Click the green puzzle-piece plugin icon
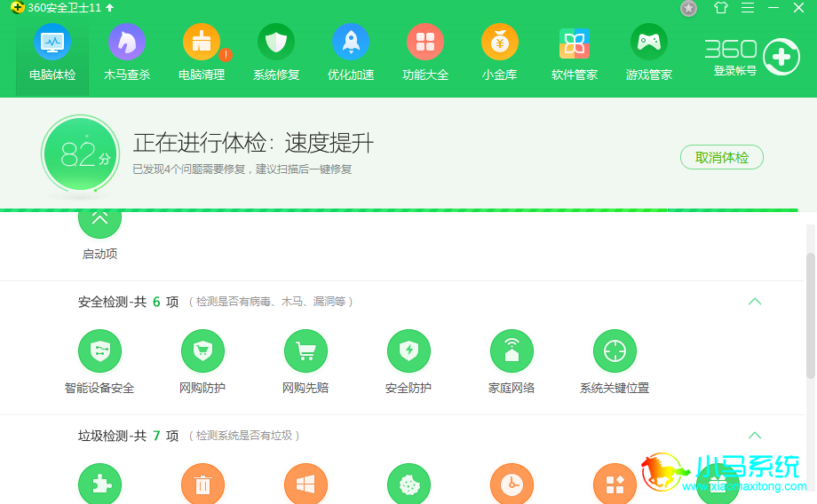The width and height of the screenshot is (817, 504). coord(99,484)
